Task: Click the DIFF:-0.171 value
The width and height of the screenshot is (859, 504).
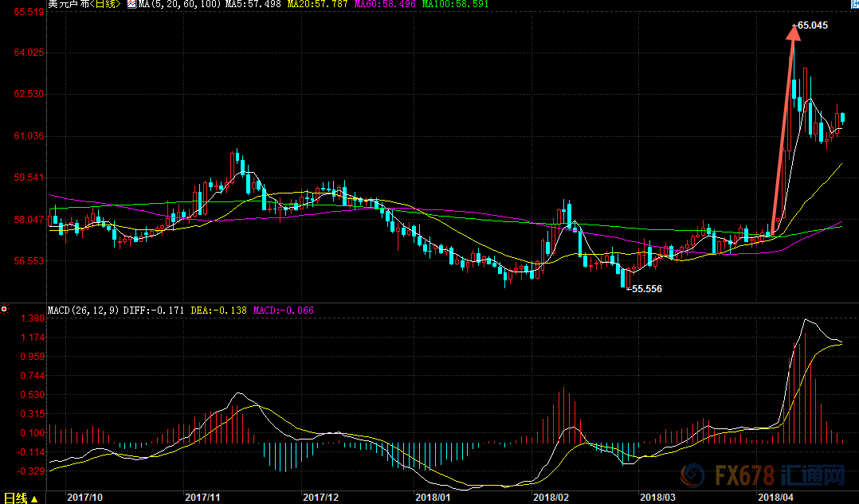Action: click(x=153, y=311)
